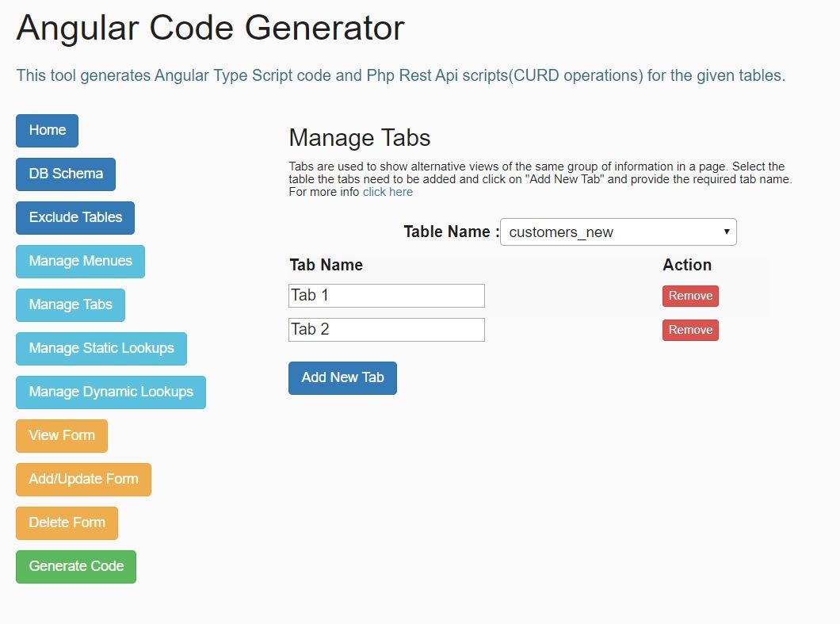Click the View Form button
The width and height of the screenshot is (840, 624).
click(62, 436)
